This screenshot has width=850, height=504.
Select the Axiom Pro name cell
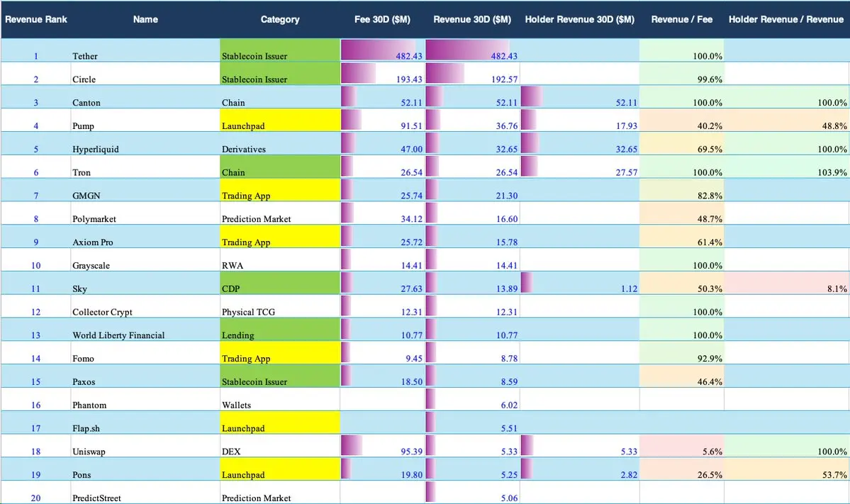[145, 237]
